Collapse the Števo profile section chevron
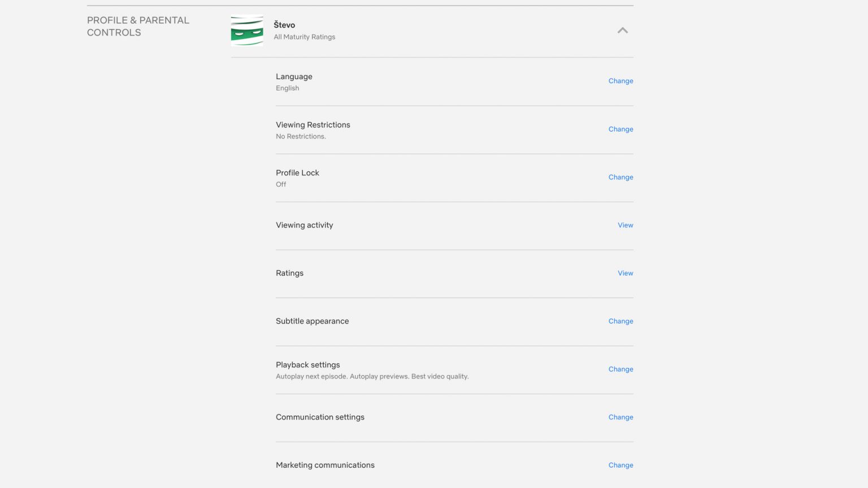 (622, 30)
